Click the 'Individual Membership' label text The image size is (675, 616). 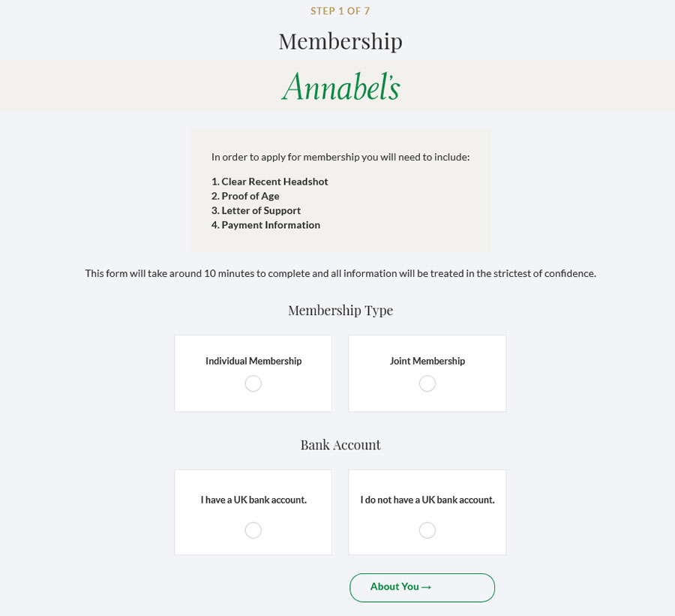pyautogui.click(x=253, y=361)
